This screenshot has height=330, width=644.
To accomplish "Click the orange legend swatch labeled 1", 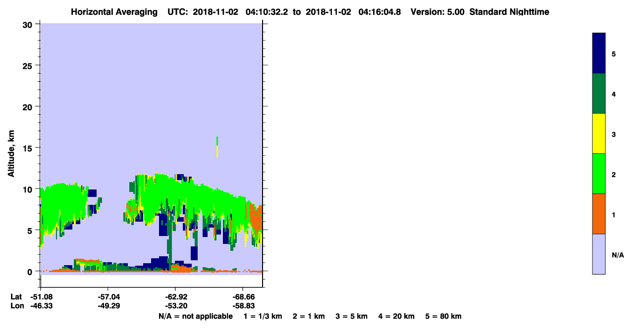I will [599, 214].
